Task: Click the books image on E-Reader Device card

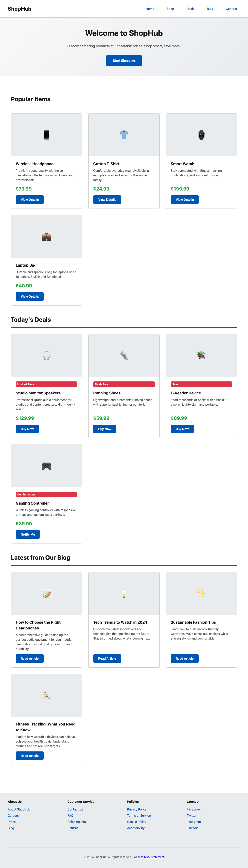Action: [201, 355]
